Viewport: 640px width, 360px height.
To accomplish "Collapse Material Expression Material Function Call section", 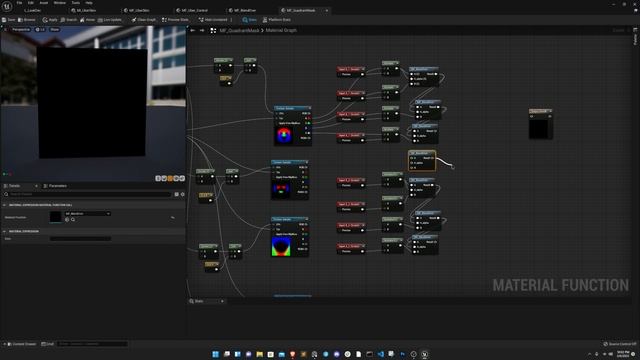I will tap(4, 205).
